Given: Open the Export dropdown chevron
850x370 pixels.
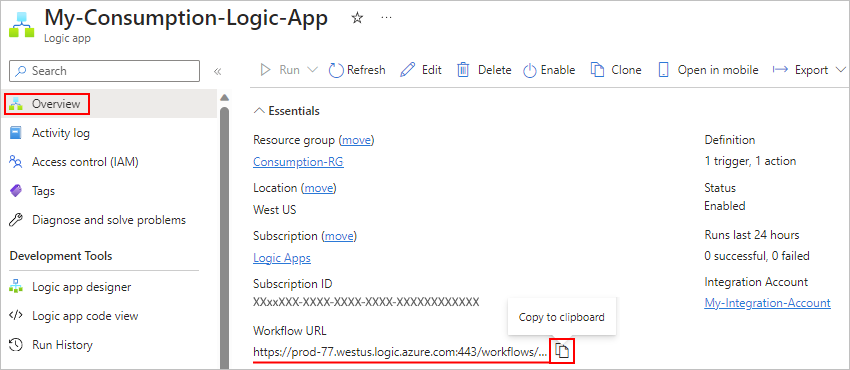Looking at the screenshot, I should click(x=841, y=70).
